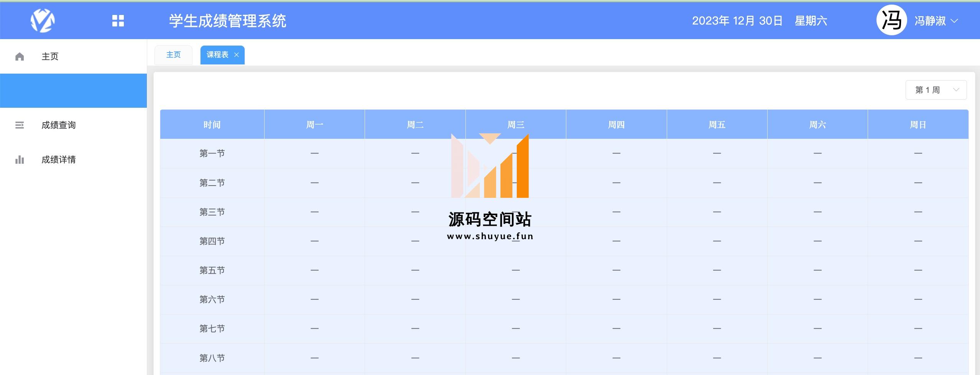Switch to the 主页 tab
Image resolution: width=980 pixels, height=375 pixels.
tap(173, 55)
